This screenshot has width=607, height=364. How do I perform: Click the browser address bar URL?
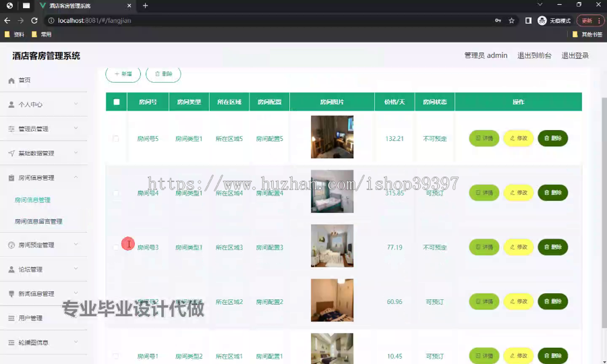pyautogui.click(x=94, y=20)
